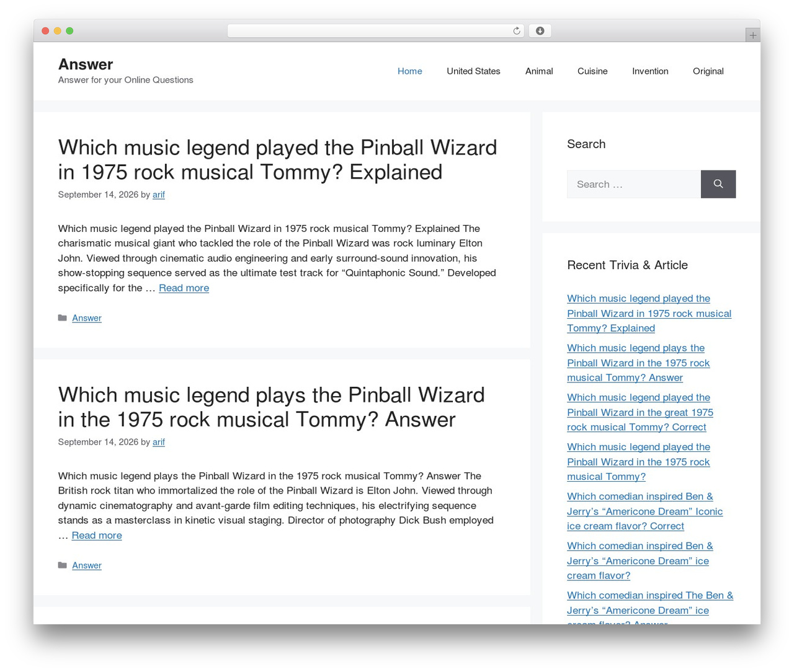Click the date on the Tommy? Answer post

[98, 442]
